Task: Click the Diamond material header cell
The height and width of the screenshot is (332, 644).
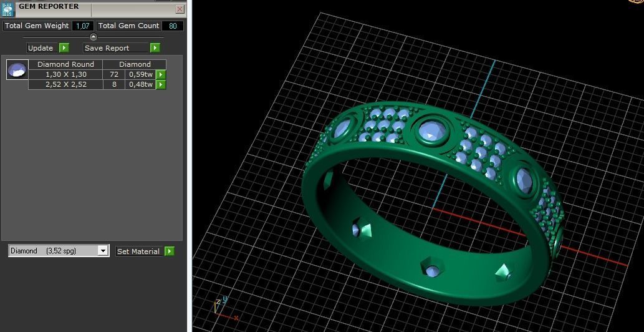Action: (134, 64)
